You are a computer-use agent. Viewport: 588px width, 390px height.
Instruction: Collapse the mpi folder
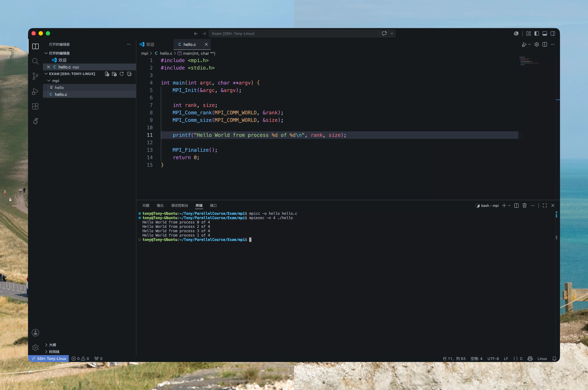click(49, 81)
